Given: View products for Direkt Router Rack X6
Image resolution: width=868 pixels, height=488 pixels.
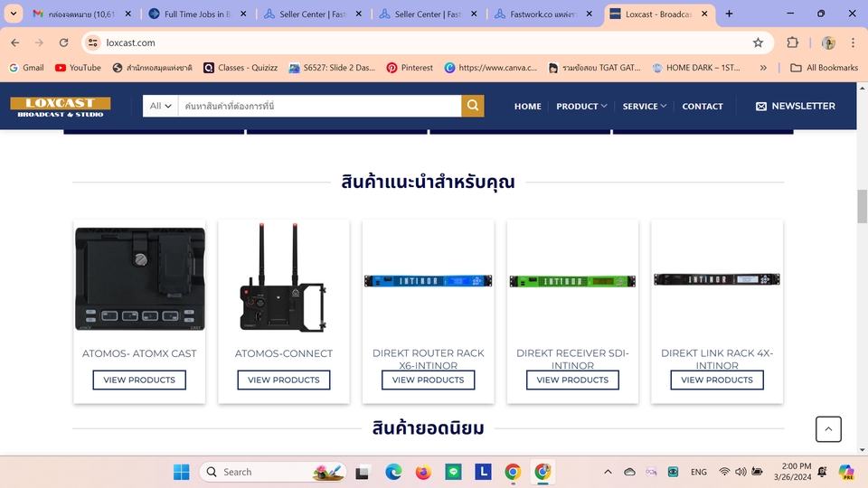Looking at the screenshot, I should coord(428,380).
